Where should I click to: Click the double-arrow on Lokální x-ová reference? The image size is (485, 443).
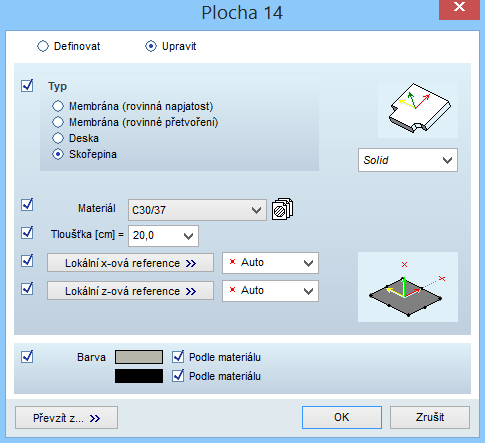click(x=191, y=263)
